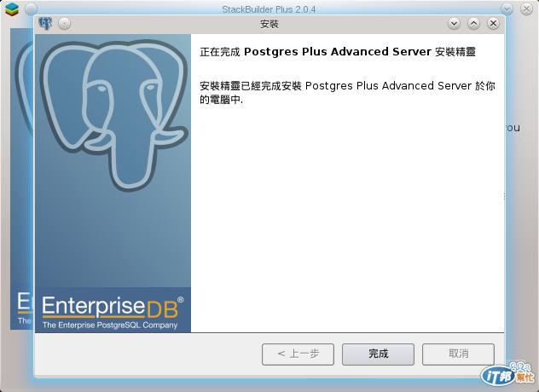Minimize the 安裝 installer dialog
539x392 pixels.
pyautogui.click(x=454, y=23)
